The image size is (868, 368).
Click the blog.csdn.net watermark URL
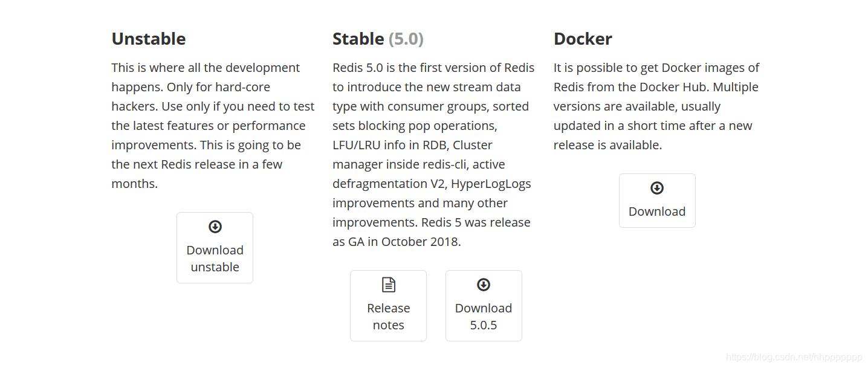click(794, 357)
